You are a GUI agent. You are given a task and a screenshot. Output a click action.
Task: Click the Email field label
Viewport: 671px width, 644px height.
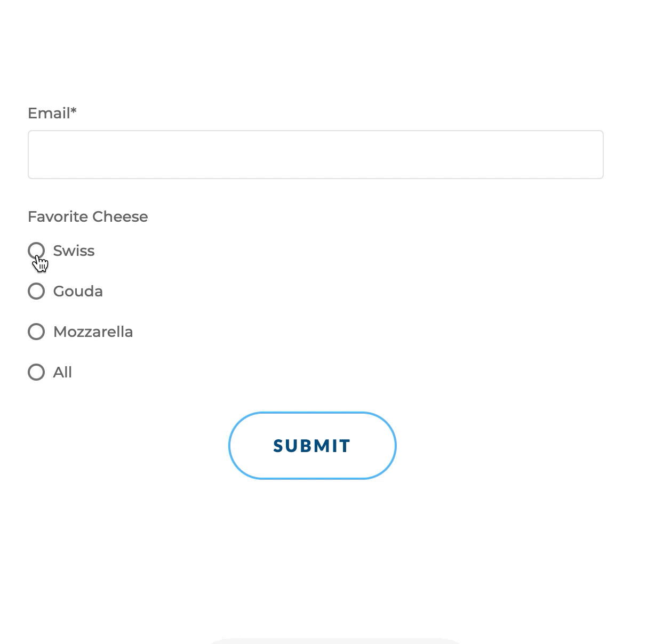tap(49, 113)
